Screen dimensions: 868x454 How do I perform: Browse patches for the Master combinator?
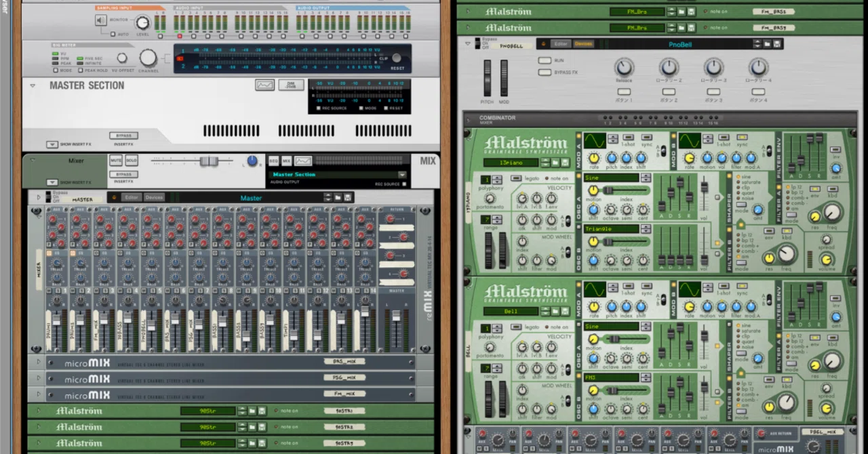coord(337,198)
